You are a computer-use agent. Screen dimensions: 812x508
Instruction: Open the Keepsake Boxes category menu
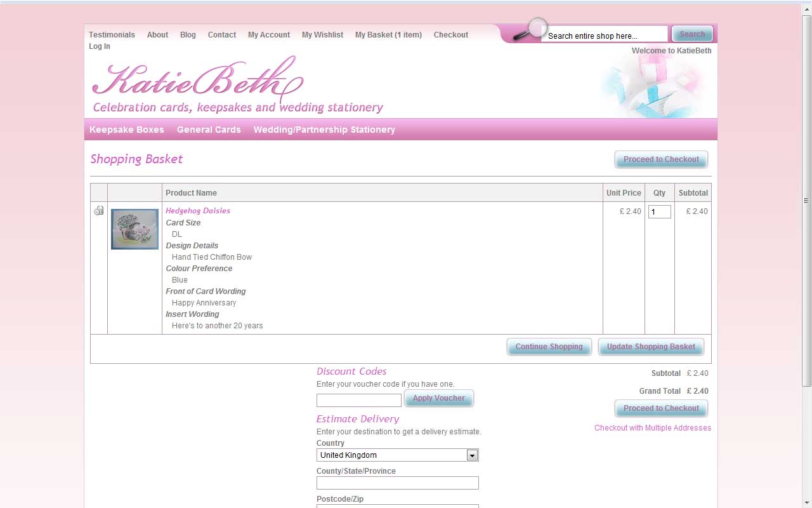(x=127, y=130)
